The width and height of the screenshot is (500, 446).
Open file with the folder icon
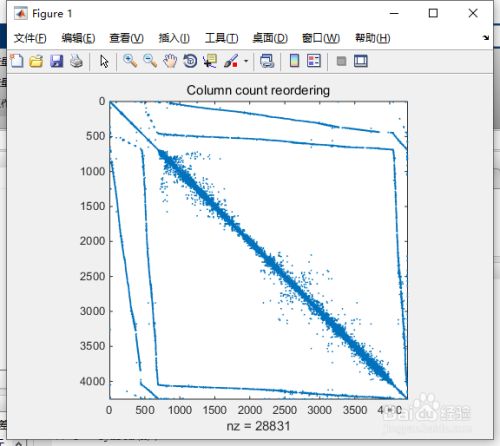tap(36, 61)
